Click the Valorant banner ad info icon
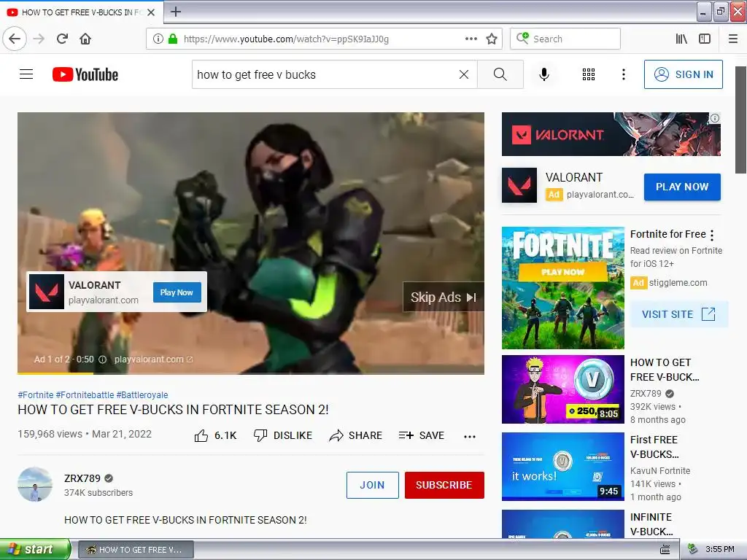The width and height of the screenshot is (747, 560). pos(715,118)
